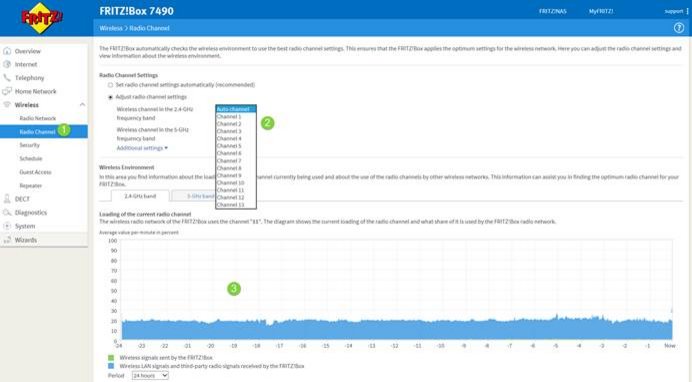The image size is (692, 382).
Task: Click the Telephony handset icon
Action: pyautogui.click(x=7, y=78)
